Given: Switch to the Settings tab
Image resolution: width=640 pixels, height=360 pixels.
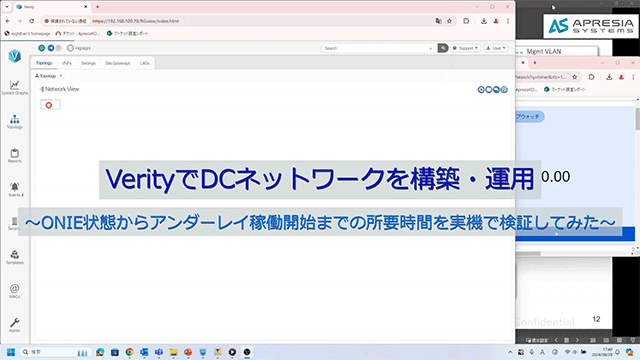Looking at the screenshot, I should coord(88,63).
